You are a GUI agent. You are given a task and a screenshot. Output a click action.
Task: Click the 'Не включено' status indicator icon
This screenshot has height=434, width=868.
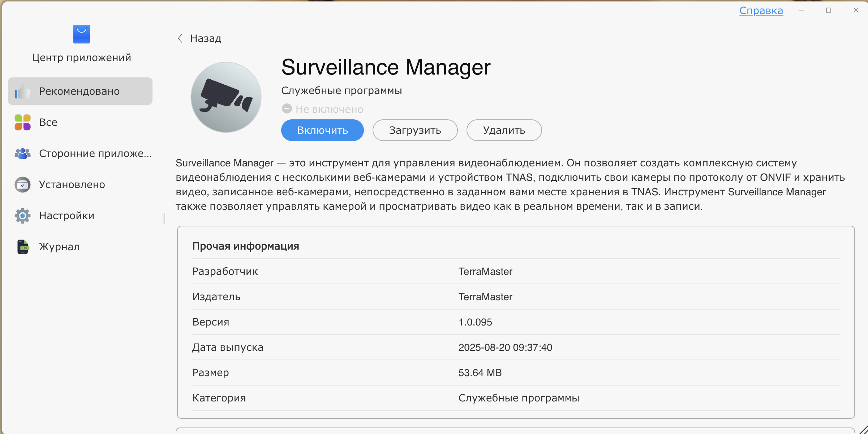[x=287, y=109]
